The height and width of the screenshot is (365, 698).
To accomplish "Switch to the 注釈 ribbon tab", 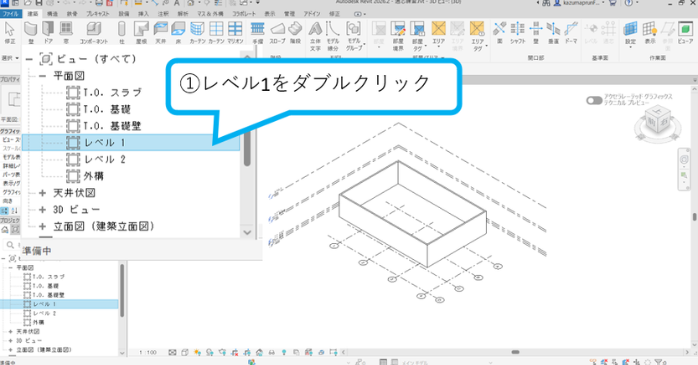I will [x=163, y=14].
